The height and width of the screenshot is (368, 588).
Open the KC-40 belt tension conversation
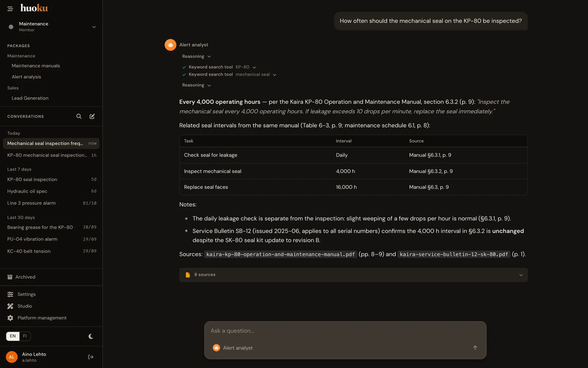(x=51, y=251)
